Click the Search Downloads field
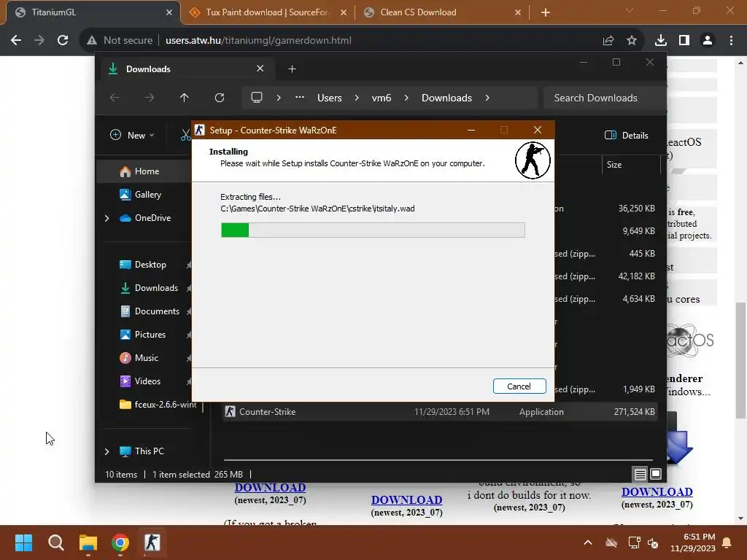Screen dimensions: 747x560 (x=605, y=98)
